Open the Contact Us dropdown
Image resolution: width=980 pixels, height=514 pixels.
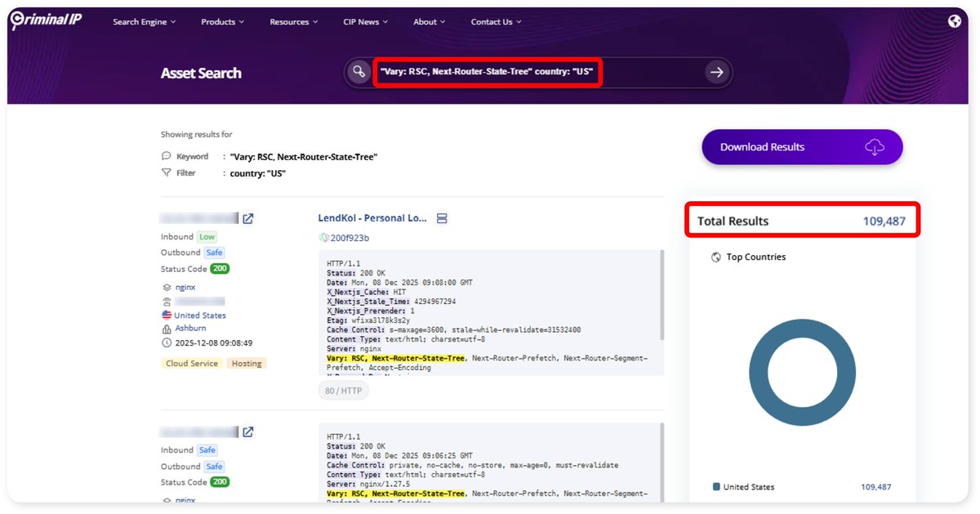point(496,22)
